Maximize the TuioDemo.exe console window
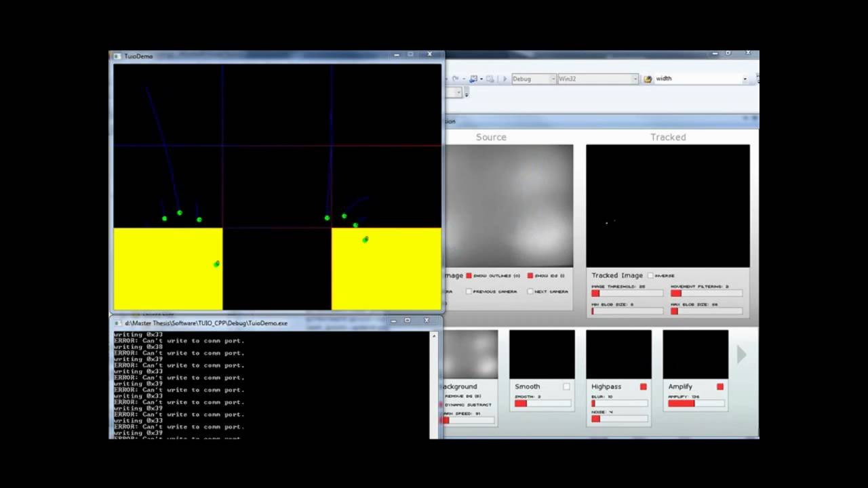 [408, 321]
